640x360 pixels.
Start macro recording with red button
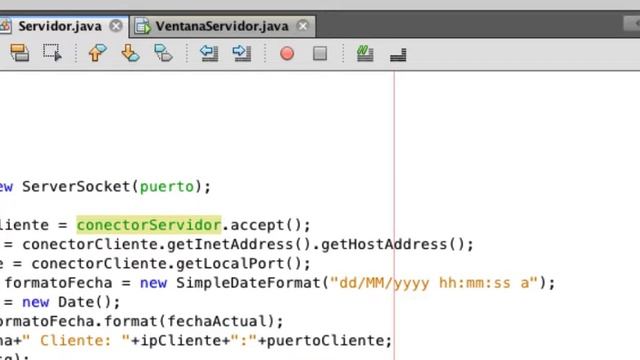(287, 53)
